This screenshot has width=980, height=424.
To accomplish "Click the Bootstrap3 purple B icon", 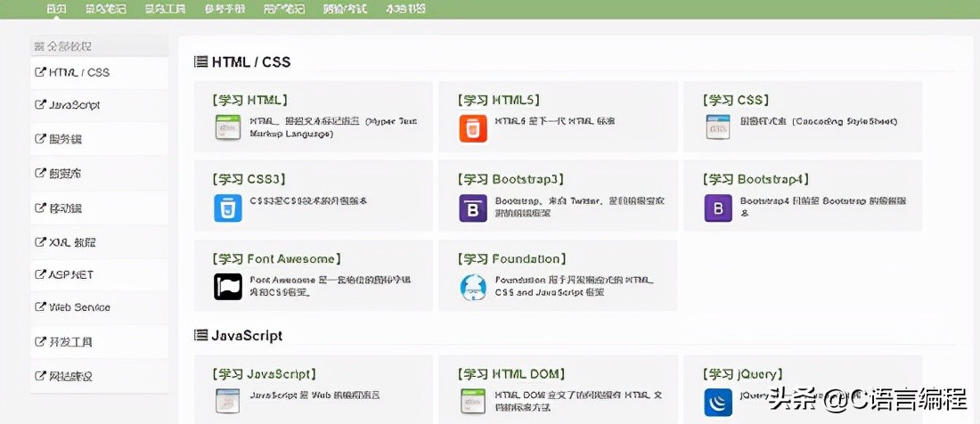I will click(473, 208).
